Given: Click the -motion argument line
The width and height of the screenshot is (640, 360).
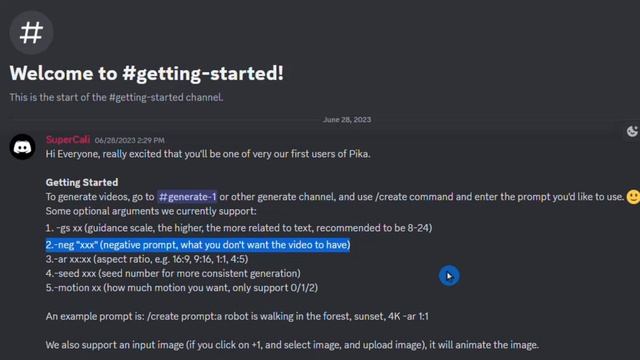Looking at the screenshot, I should point(182,288).
